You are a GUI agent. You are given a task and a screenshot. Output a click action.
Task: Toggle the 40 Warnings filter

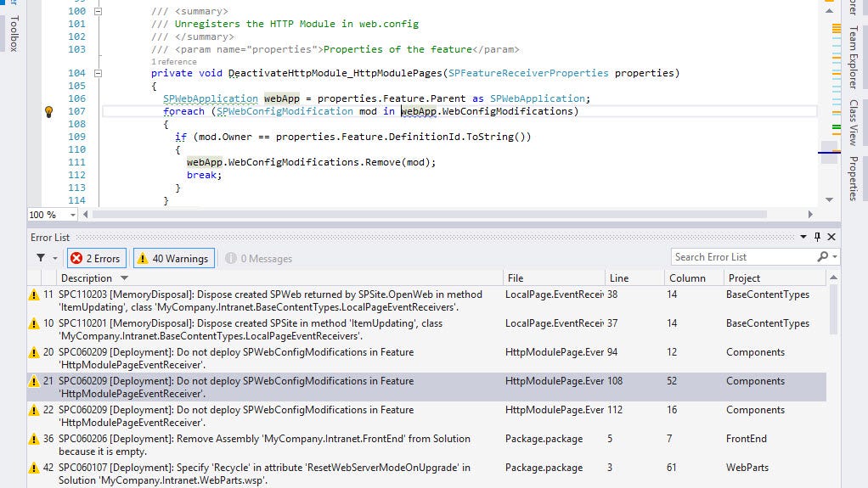click(x=174, y=258)
